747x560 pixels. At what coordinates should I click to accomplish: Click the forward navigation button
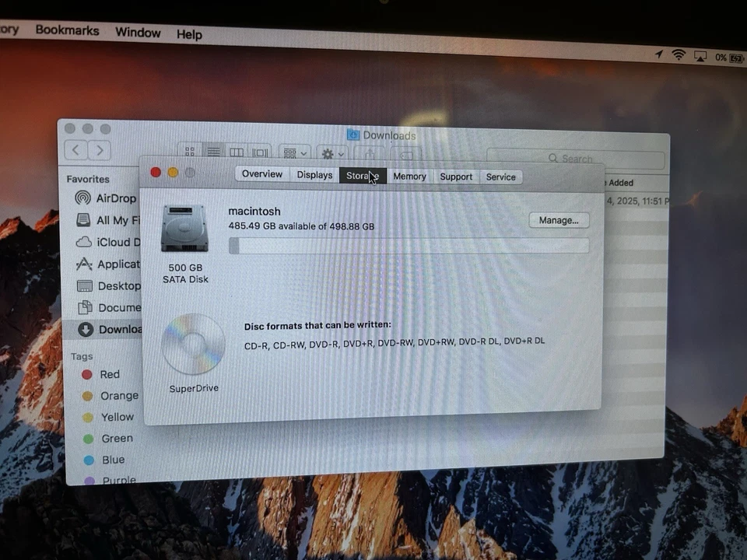(x=99, y=150)
